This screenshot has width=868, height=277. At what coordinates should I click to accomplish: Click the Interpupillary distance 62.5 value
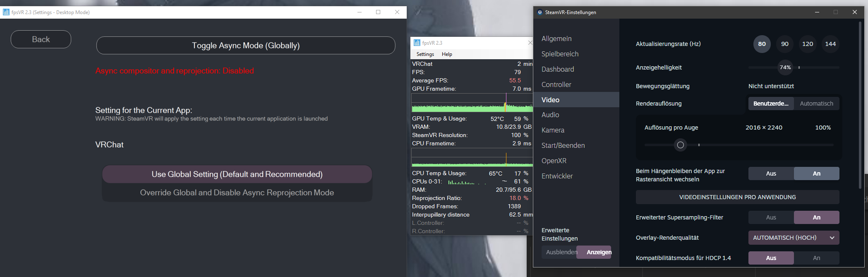515,214
